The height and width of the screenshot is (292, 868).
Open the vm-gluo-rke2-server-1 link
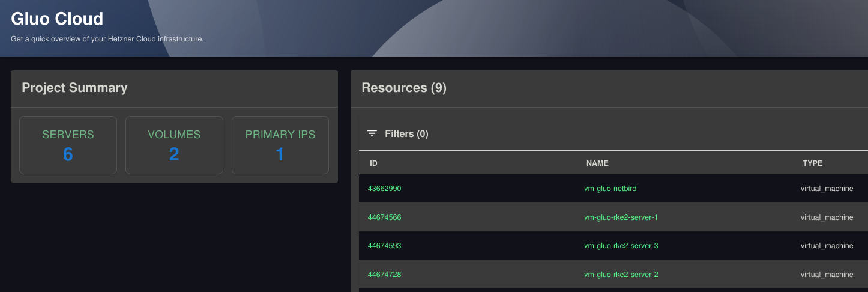pyautogui.click(x=621, y=217)
